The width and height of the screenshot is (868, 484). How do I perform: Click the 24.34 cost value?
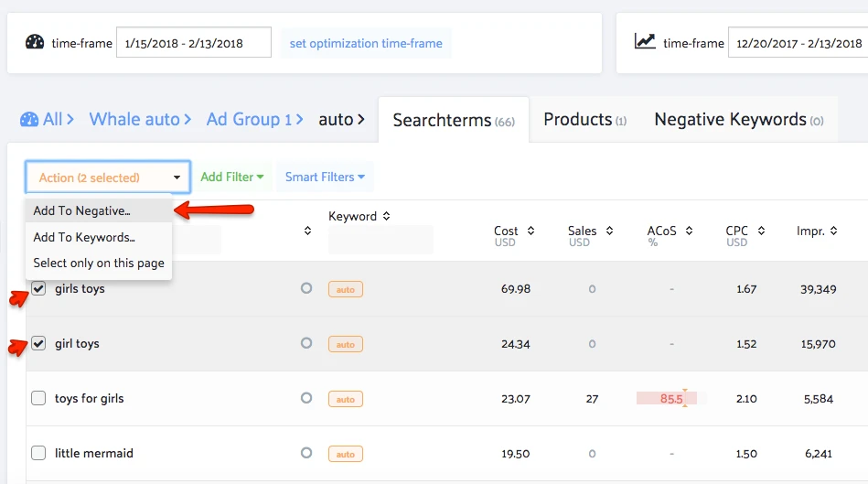point(515,344)
